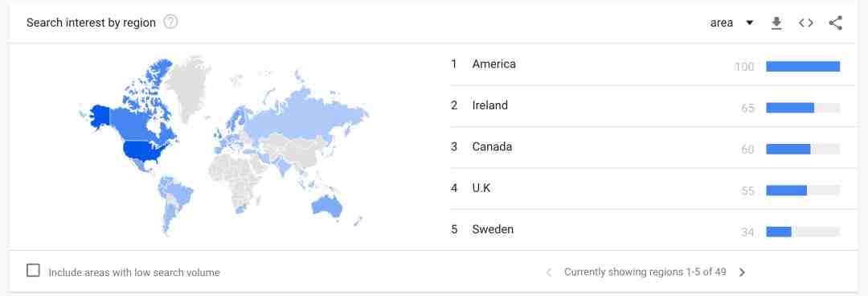Click the share icon

click(835, 23)
